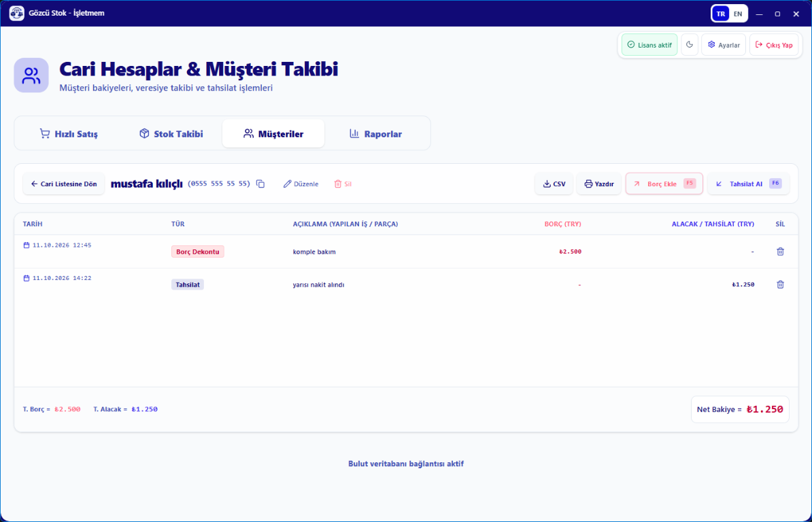Select the date 11.10.2026 14:22
This screenshot has height=522, width=812.
(x=58, y=278)
